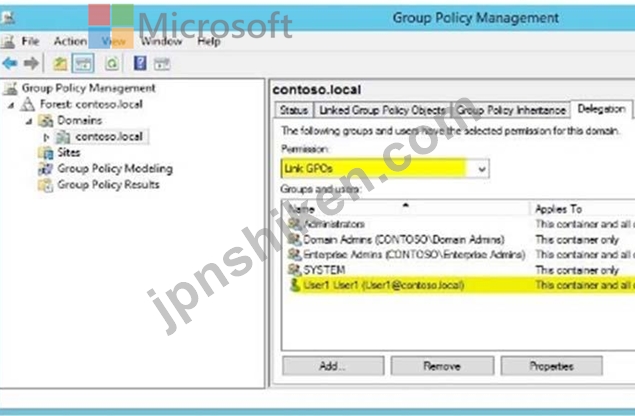This screenshot has height=416, width=635.
Task: Open the Help menu
Action: coord(209,41)
